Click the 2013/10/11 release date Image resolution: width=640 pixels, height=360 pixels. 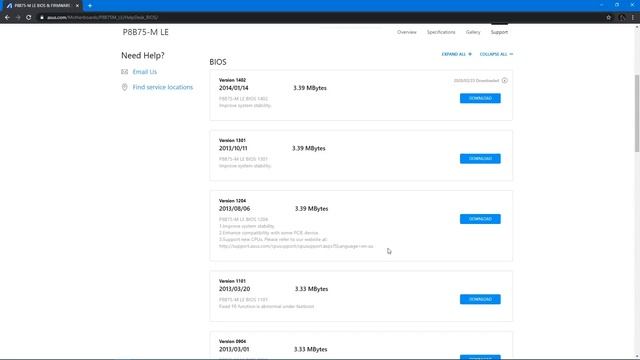click(x=233, y=148)
